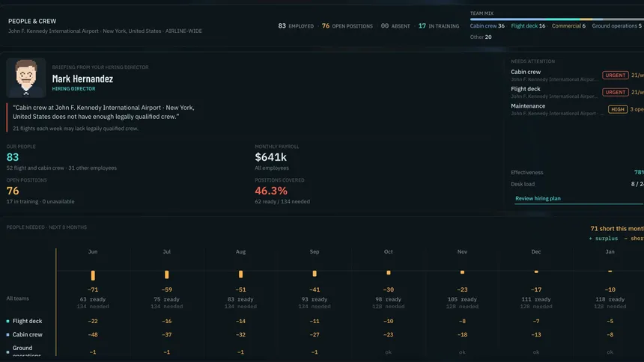Viewport: 644px width, 362px height.
Task: Click the -48 Cabin crew value for Jun
Action: click(x=93, y=334)
